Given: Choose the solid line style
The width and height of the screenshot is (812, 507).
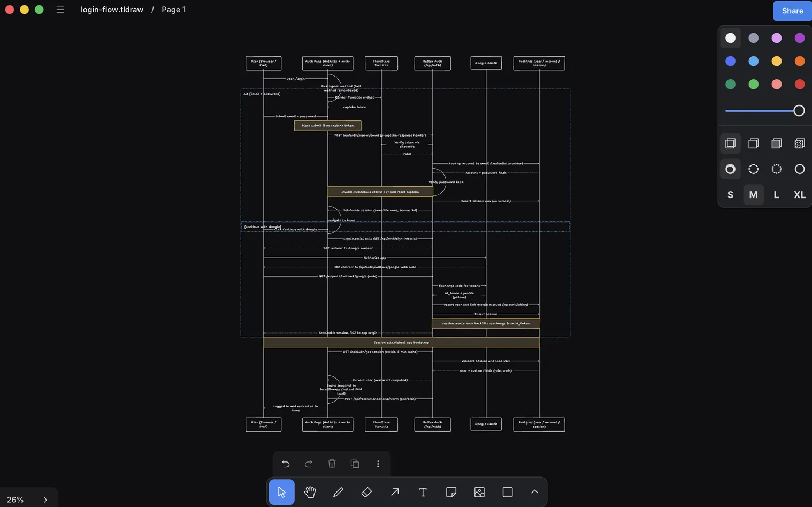Looking at the screenshot, I should [x=800, y=169].
